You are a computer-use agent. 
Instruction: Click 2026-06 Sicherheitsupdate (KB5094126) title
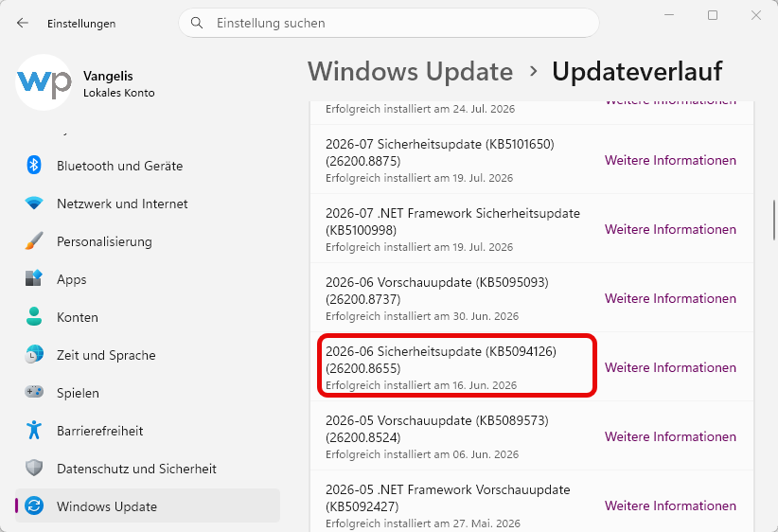441,360
